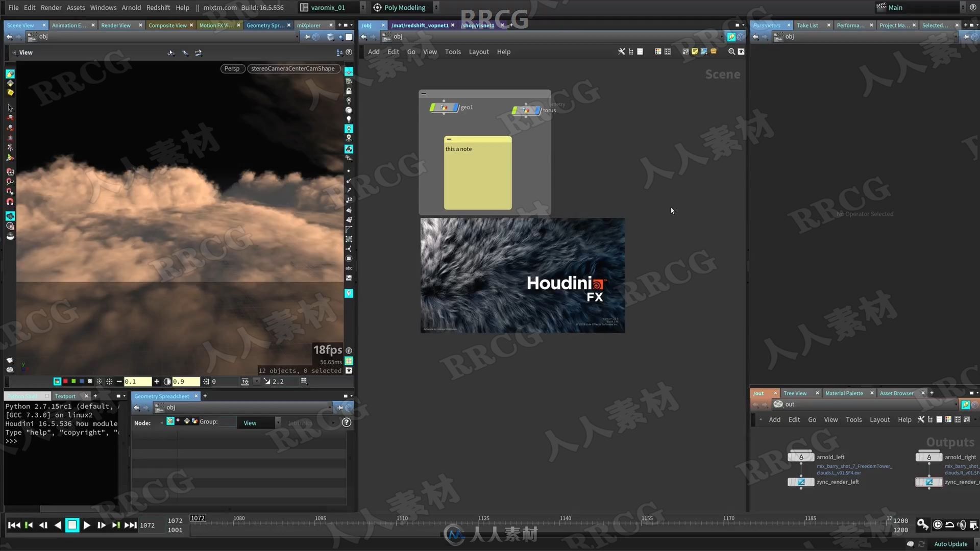Click the arnold_right render node

[x=928, y=457]
